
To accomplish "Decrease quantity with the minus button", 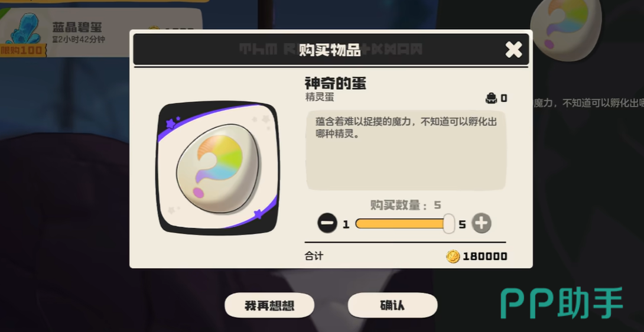I will [x=327, y=224].
